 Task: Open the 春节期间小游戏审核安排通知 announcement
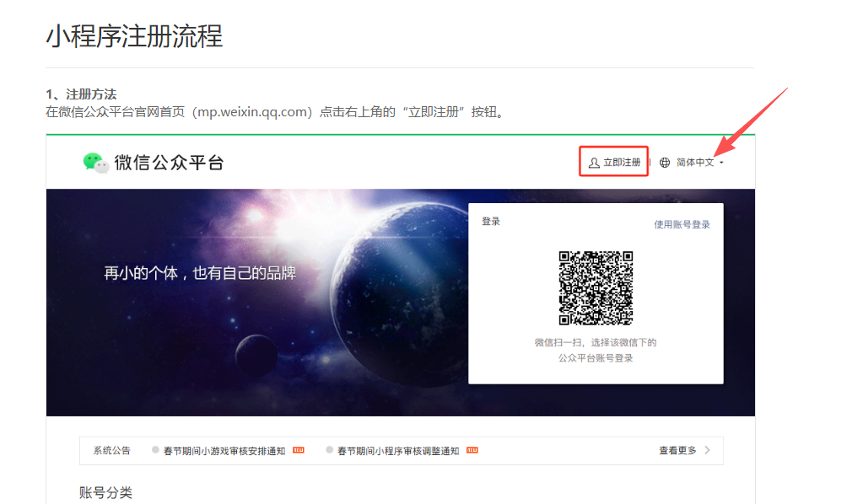click(x=224, y=451)
